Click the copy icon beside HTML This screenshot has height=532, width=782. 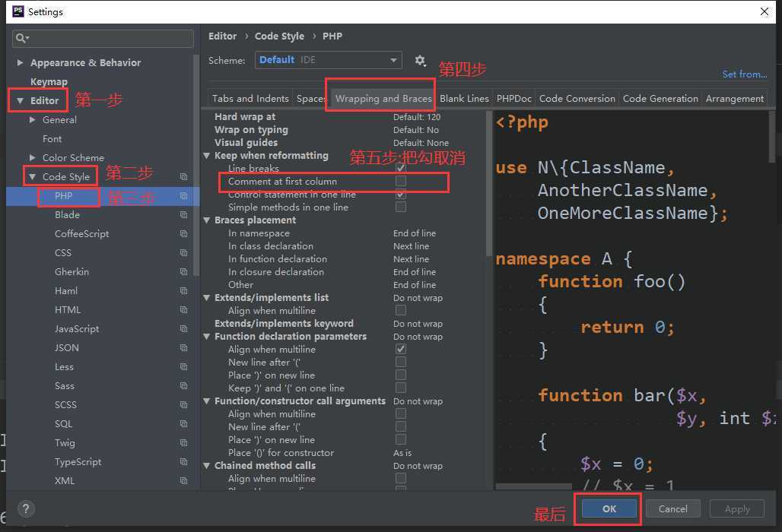pyautogui.click(x=183, y=310)
